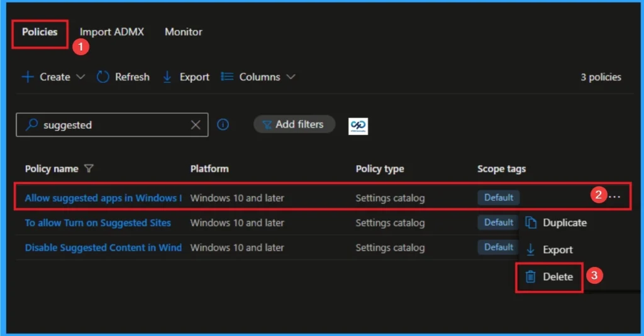
Task: Click the filter icon beside Policy name
Action: (89, 168)
